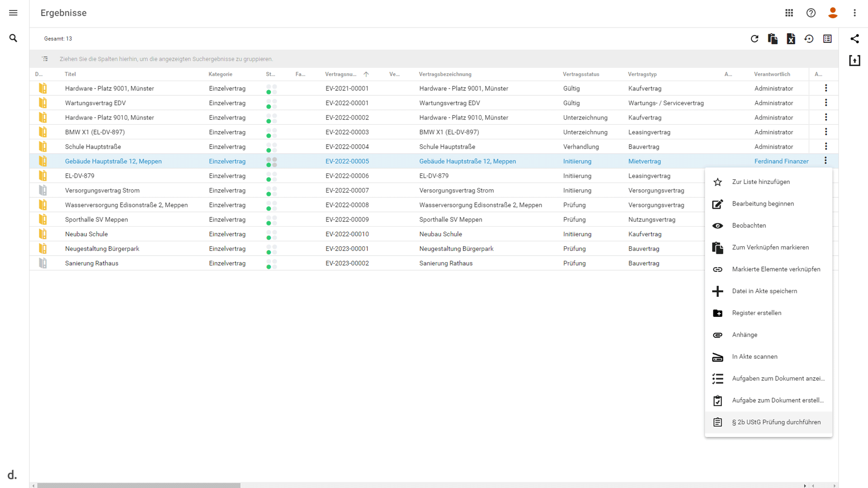Sort by Vertragsnummer column arrow

(366, 74)
